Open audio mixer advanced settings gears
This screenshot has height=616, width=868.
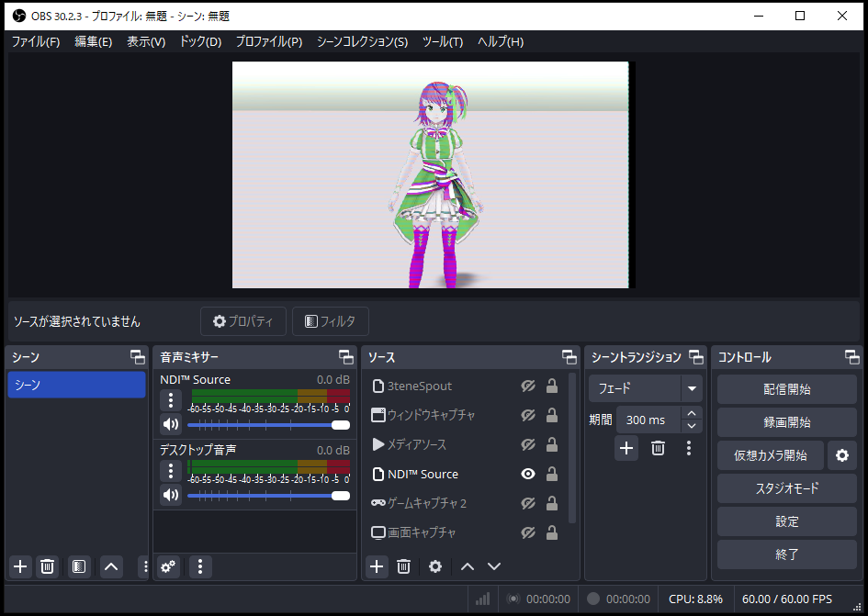pos(168,566)
